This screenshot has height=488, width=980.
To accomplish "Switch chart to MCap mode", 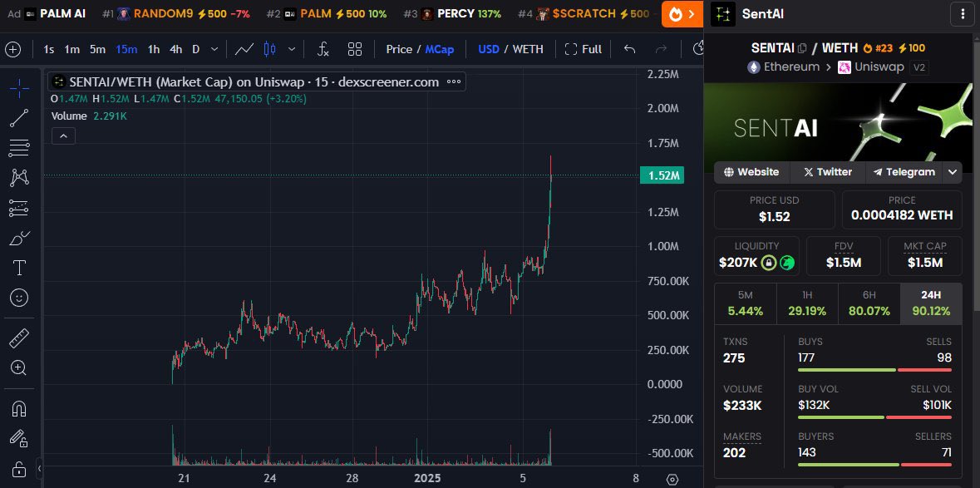I will point(440,49).
